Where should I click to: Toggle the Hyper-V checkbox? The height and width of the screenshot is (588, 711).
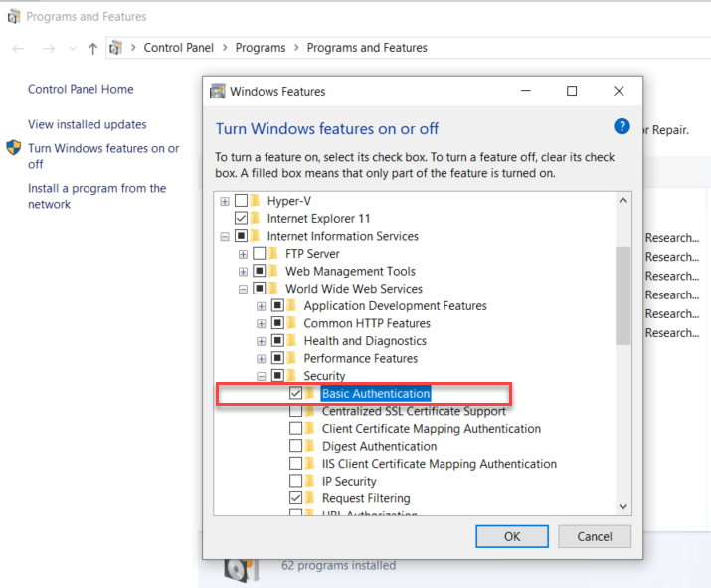[241, 200]
